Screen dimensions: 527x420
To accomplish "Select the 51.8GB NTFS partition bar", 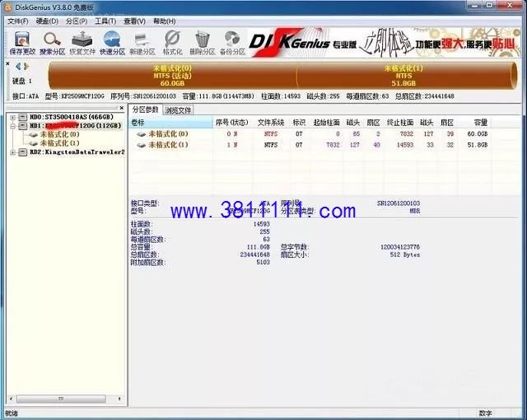I will (x=405, y=76).
